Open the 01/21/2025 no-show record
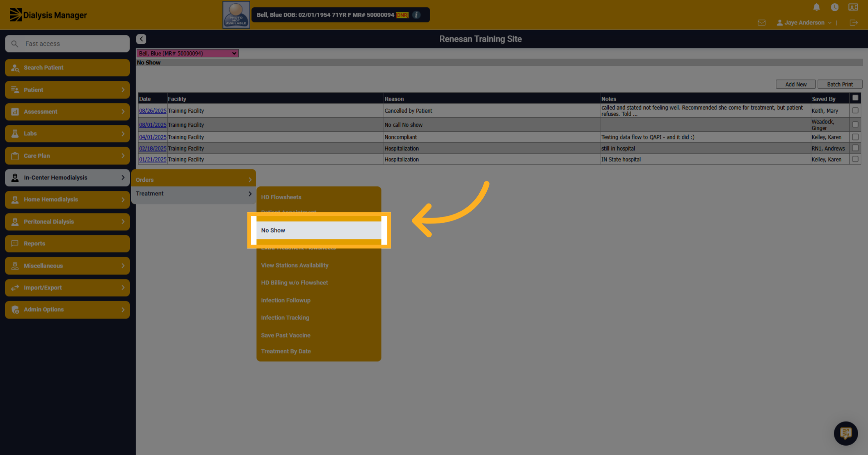Screen dimensions: 868x455 coord(153,159)
